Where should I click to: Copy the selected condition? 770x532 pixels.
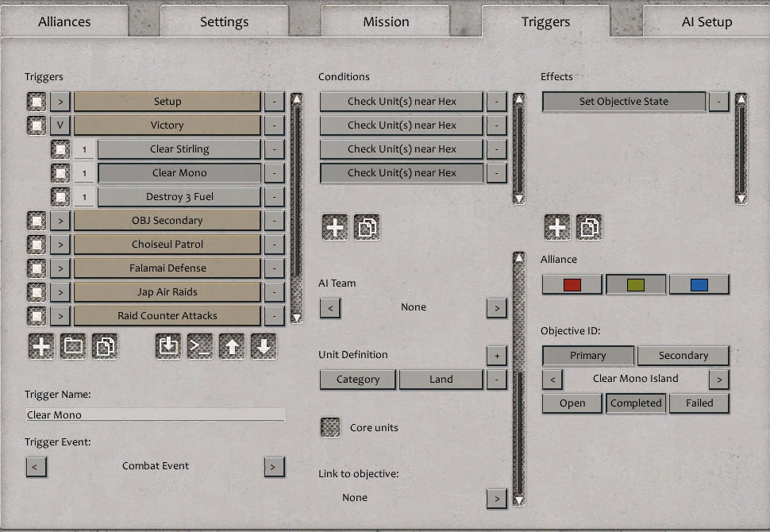(x=367, y=227)
